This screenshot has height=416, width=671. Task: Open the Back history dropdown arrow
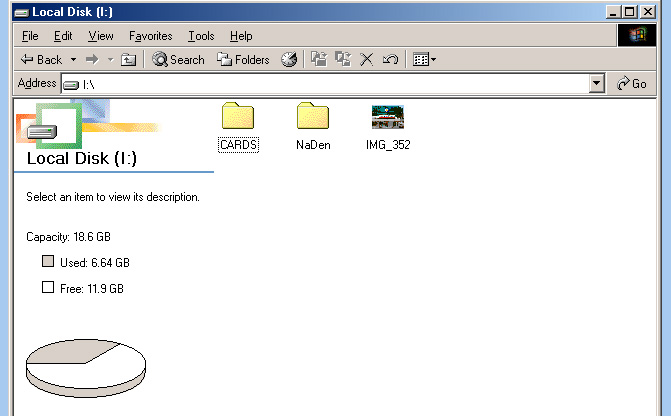coord(73,59)
